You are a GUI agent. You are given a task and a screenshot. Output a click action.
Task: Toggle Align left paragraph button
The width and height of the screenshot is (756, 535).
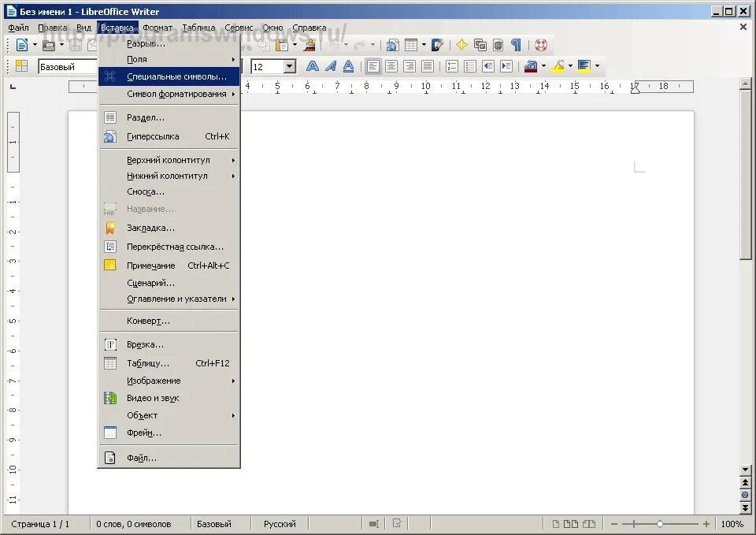tap(373, 66)
